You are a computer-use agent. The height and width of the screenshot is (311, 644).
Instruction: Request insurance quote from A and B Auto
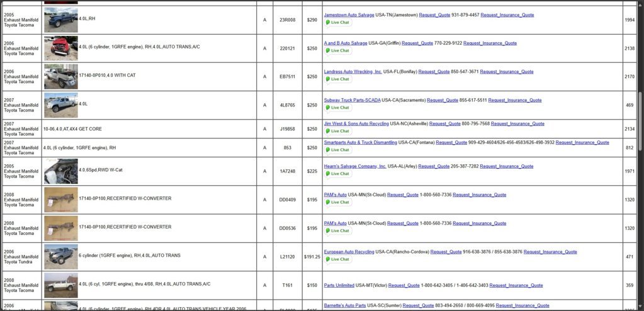[490, 43]
